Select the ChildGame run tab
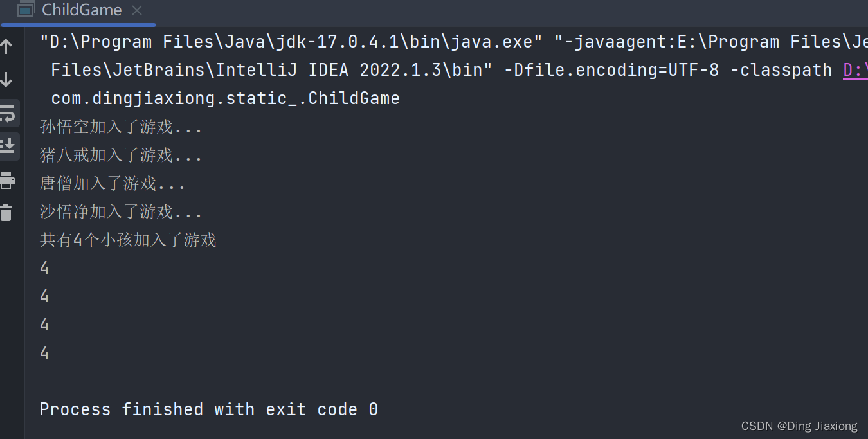 [x=82, y=10]
